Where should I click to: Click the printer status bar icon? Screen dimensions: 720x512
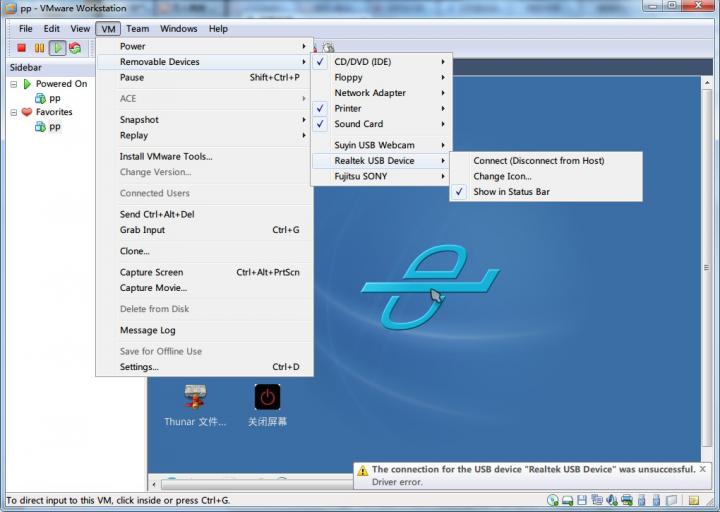[x=627, y=500]
